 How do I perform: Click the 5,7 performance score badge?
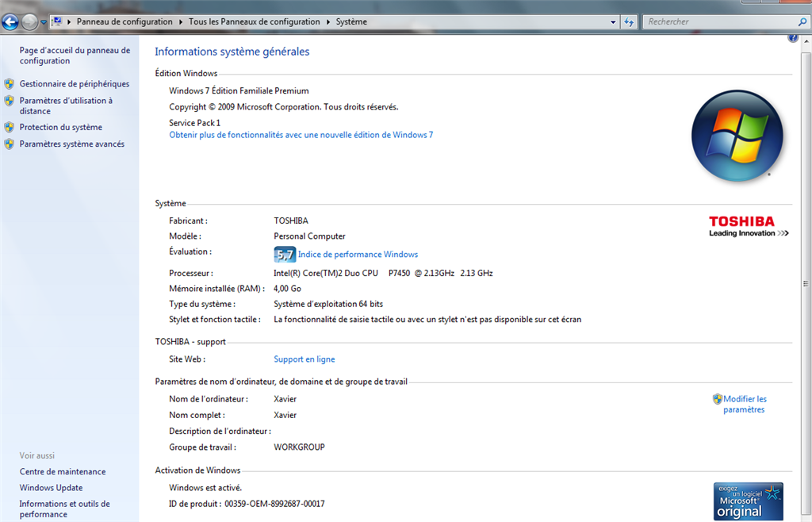[285, 255]
